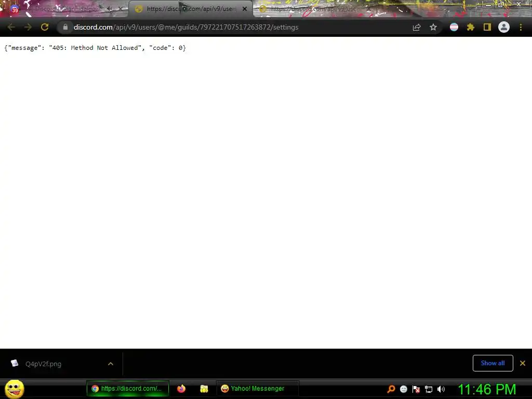The image size is (532, 399).
Task: Toggle the browser side panel
Action: point(487,27)
